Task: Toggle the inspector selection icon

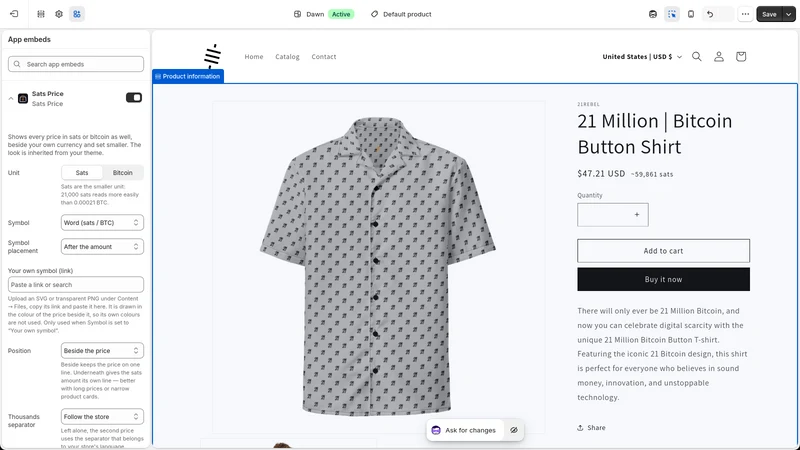Action: pyautogui.click(x=671, y=14)
